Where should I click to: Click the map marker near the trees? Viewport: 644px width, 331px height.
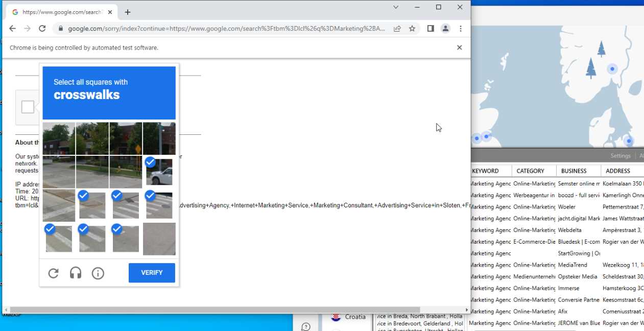(612, 68)
